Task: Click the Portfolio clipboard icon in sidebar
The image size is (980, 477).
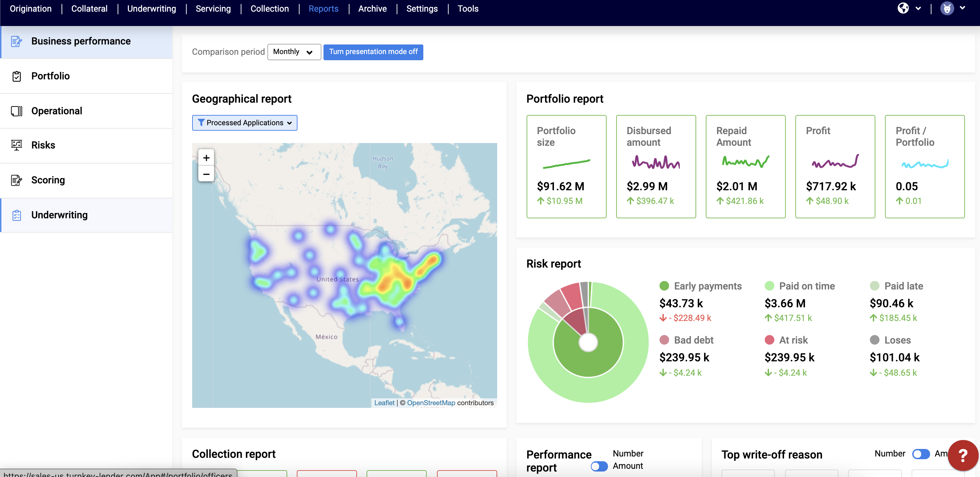Action: tap(16, 76)
